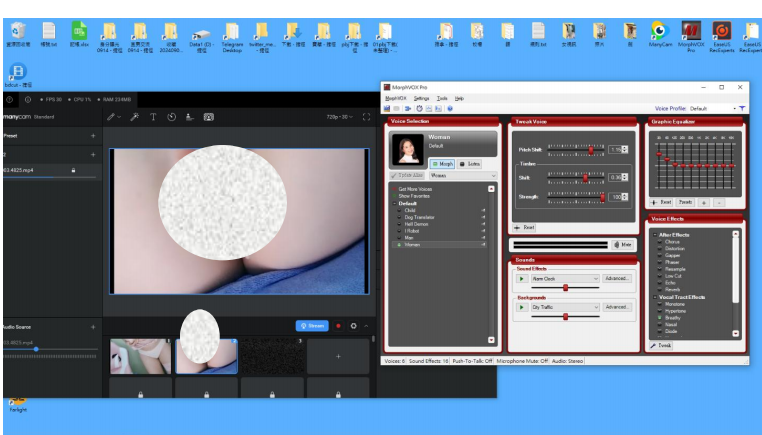The image size is (762, 435).
Task: Select the ManyCam draw pencil tool
Action: [111, 117]
